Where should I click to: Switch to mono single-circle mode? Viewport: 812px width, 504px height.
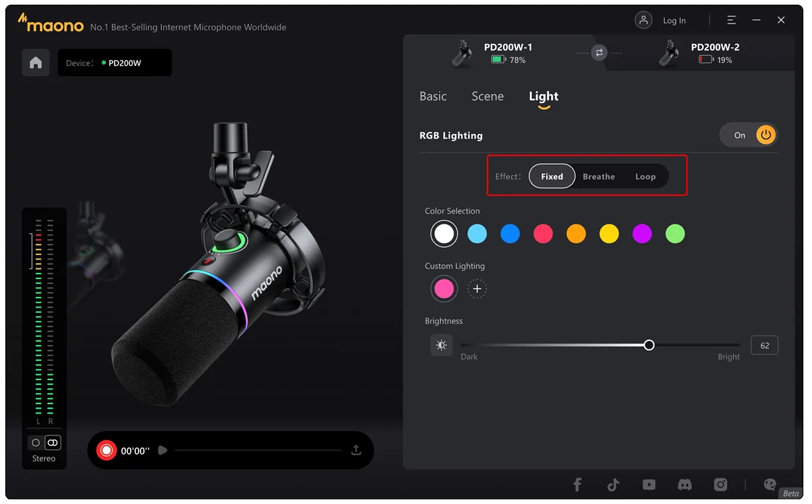pos(36,443)
